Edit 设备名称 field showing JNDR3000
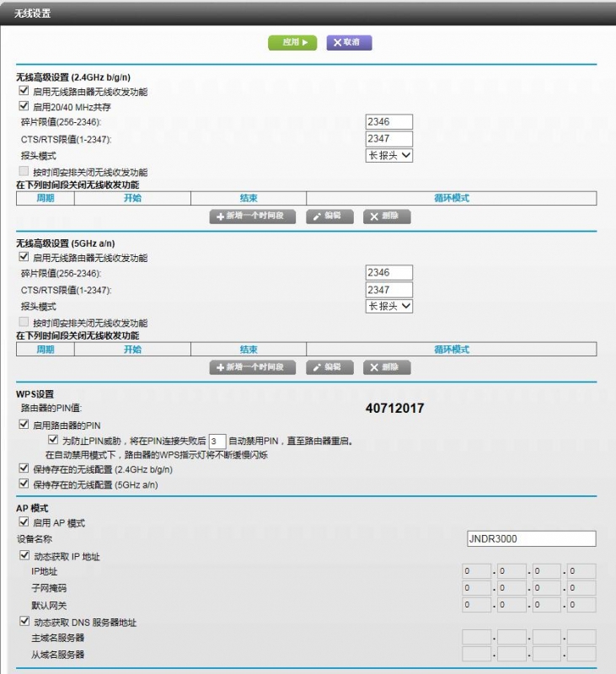The width and height of the screenshot is (616, 674). (x=532, y=538)
